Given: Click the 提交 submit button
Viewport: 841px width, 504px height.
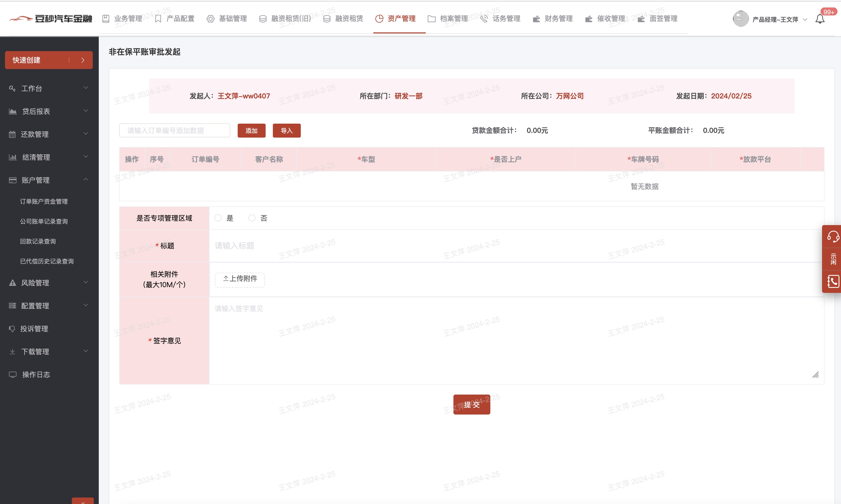Looking at the screenshot, I should click(x=471, y=405).
